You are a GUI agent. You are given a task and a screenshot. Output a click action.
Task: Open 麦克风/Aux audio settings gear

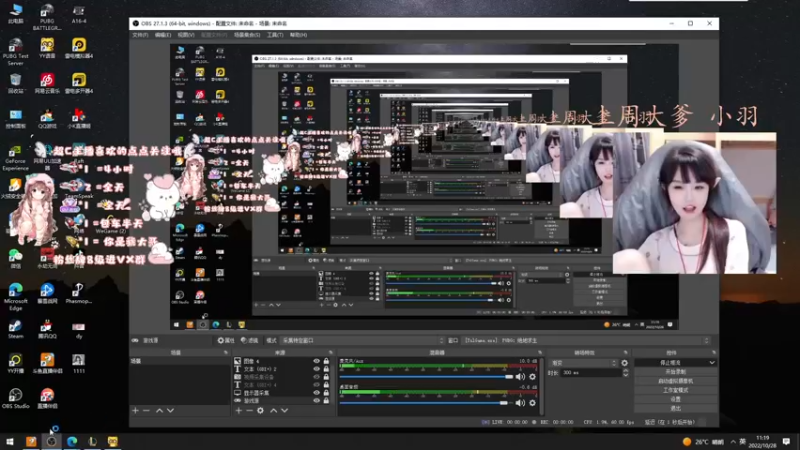tap(533, 377)
